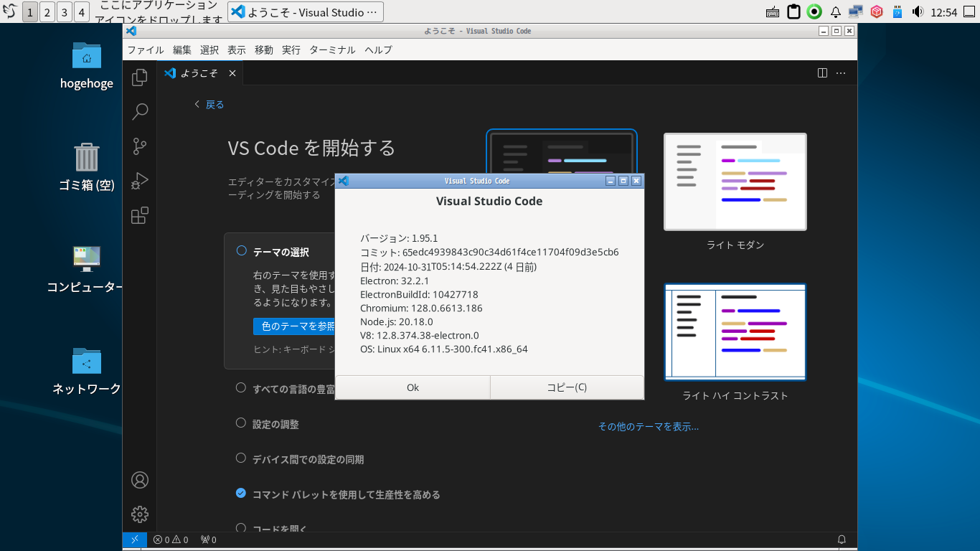Click the system tray notification bell
980x551 pixels.
pyautogui.click(x=836, y=11)
